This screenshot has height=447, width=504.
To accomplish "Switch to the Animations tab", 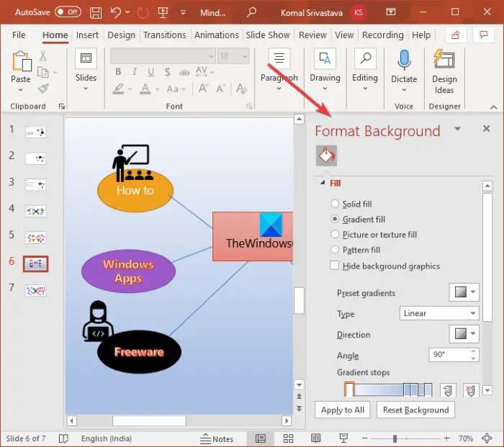I will 216,35.
